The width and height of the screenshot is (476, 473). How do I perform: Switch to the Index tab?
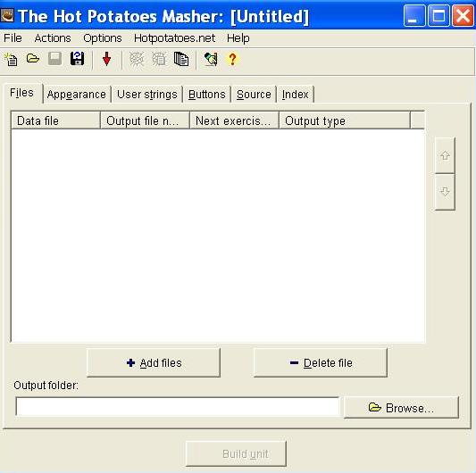(x=295, y=95)
